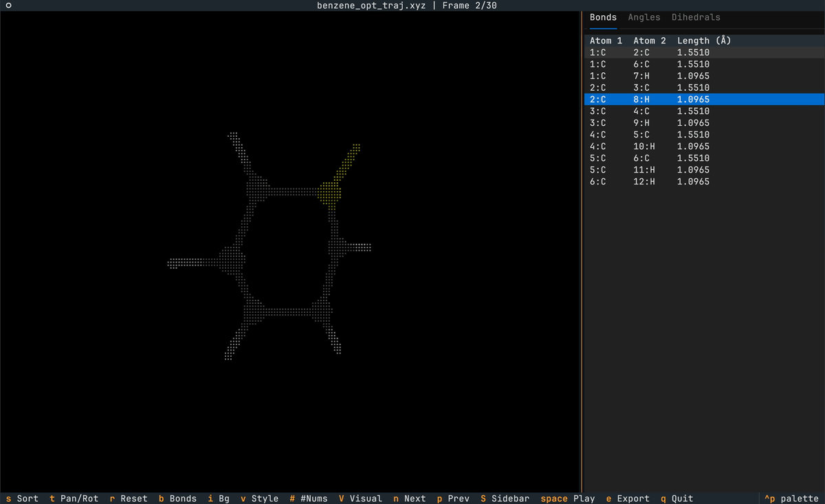Click the circle icon in title bar
825x504 pixels.
8,6
